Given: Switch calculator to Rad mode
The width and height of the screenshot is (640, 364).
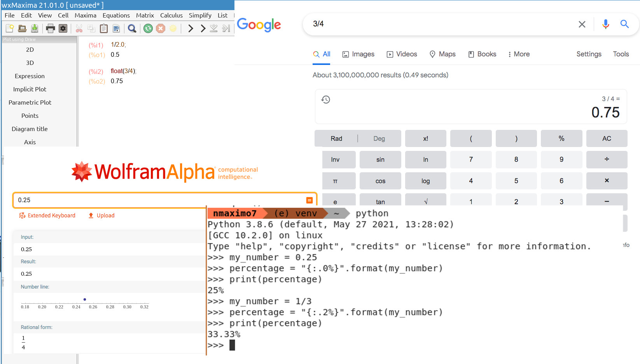Looking at the screenshot, I should [x=336, y=138].
